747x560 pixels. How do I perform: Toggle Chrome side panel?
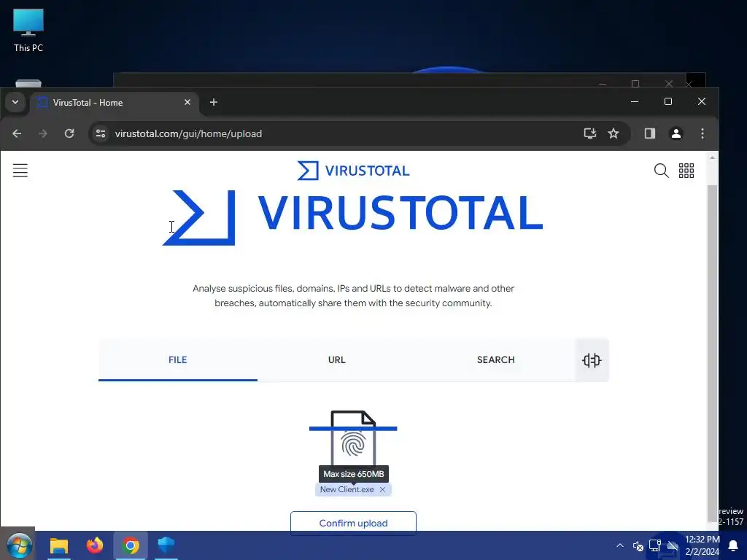[650, 134]
